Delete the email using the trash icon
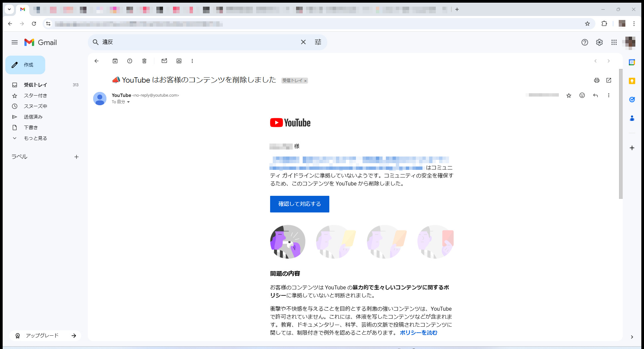This screenshot has width=644, height=349. (144, 61)
